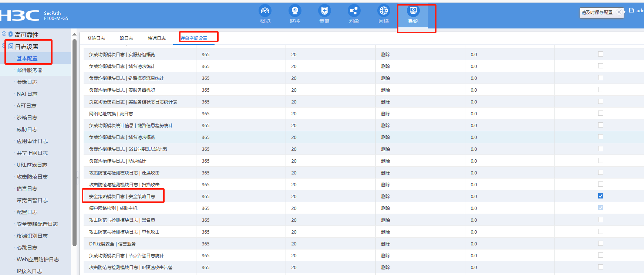This screenshot has height=275, width=644.
Task: Tick the checkbox for SSL连接日志统计表 row
Action: tap(601, 149)
